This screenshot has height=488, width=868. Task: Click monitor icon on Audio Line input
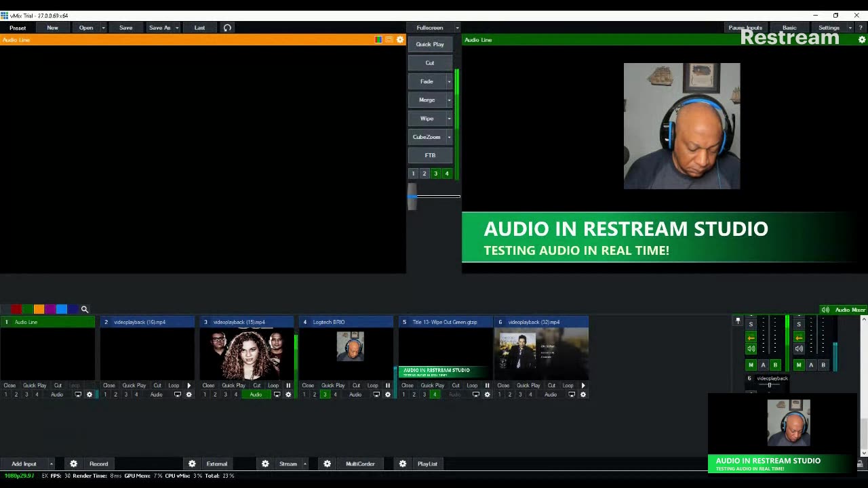point(78,394)
